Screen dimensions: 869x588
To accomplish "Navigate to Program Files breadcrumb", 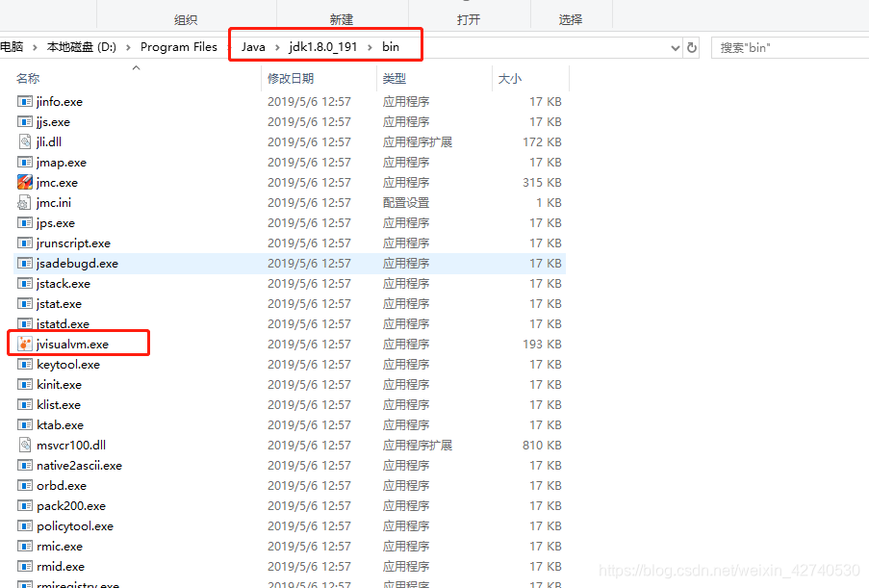I will [x=178, y=47].
